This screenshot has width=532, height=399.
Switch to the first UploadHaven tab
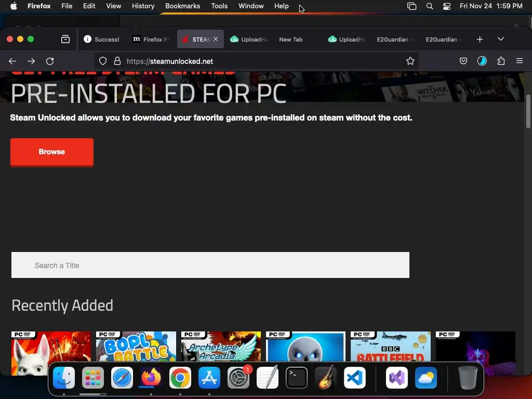[x=249, y=39]
